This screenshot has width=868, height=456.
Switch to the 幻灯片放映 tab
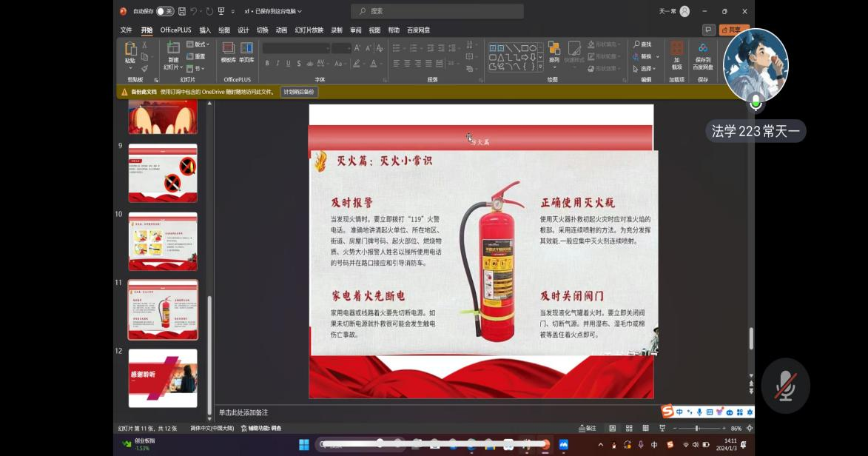[x=309, y=30]
